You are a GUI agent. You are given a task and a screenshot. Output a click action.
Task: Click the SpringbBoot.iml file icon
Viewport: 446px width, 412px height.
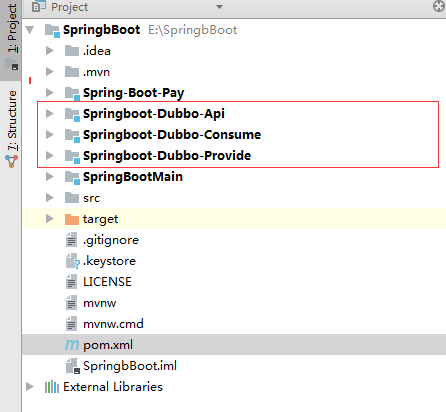(x=73, y=366)
